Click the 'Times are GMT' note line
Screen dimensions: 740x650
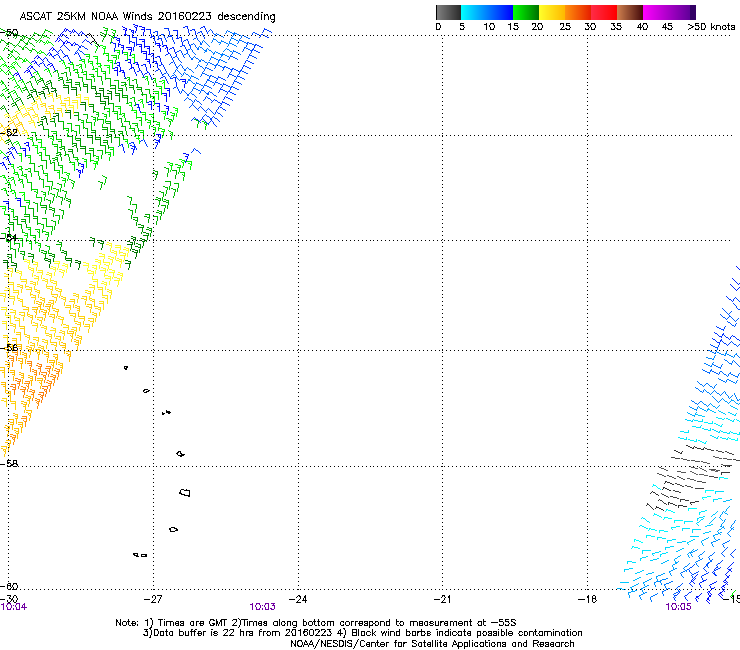click(x=316, y=623)
